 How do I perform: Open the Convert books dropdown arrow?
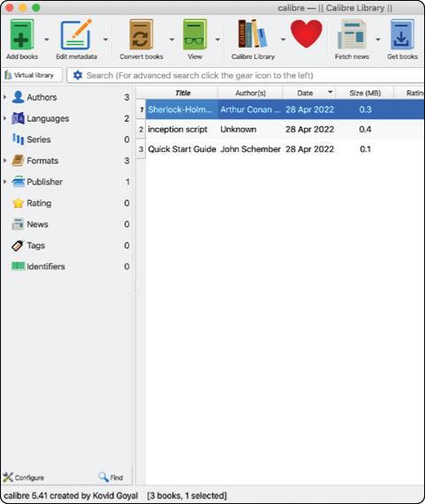[171, 39]
